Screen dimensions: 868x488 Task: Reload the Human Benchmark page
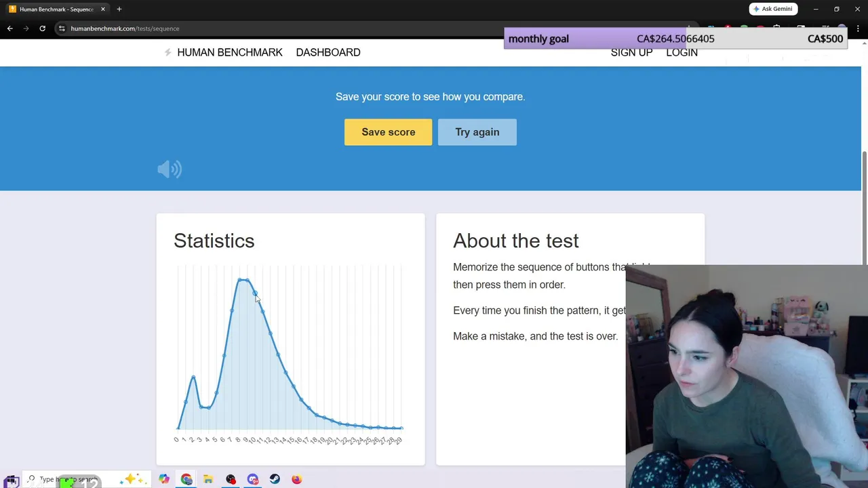[42, 28]
